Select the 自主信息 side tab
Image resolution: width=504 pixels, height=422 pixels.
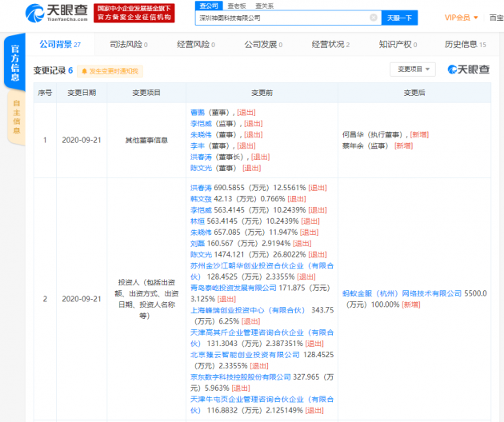pos(16,117)
